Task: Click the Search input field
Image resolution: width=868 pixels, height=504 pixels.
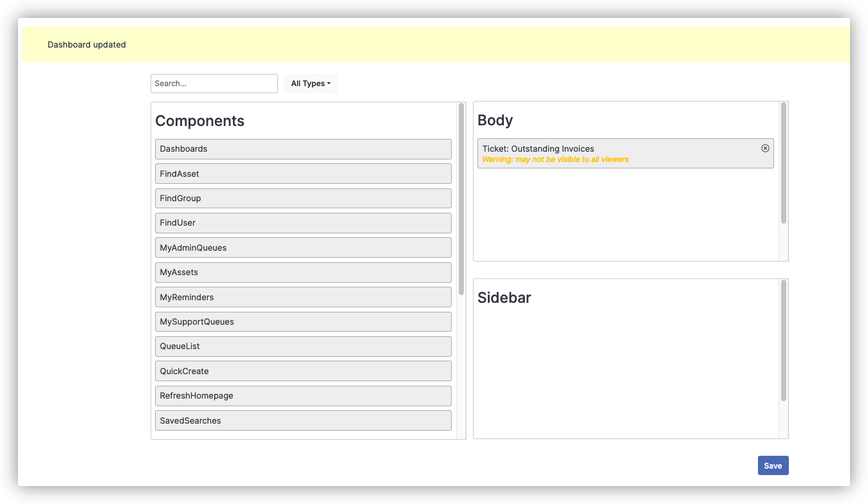Action: [x=214, y=83]
